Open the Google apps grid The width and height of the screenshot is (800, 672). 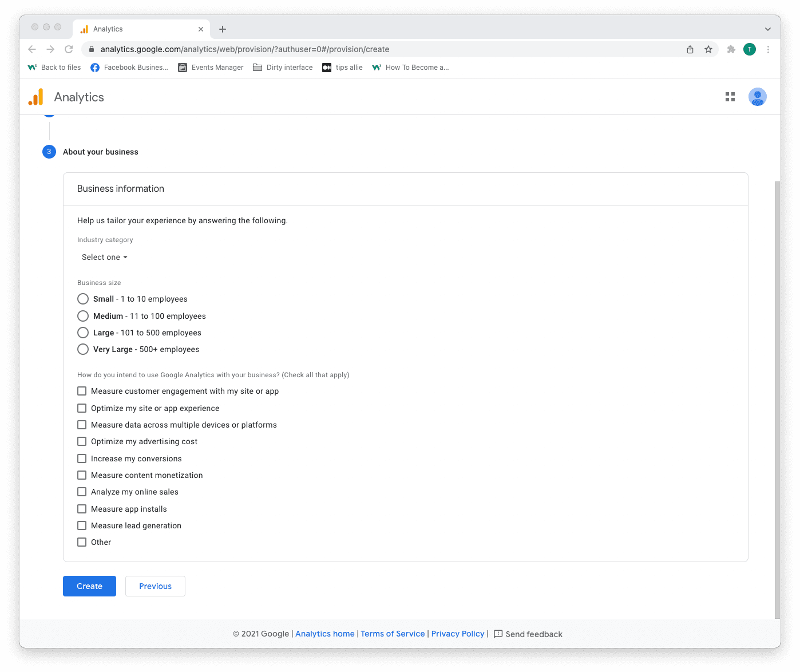coord(730,97)
